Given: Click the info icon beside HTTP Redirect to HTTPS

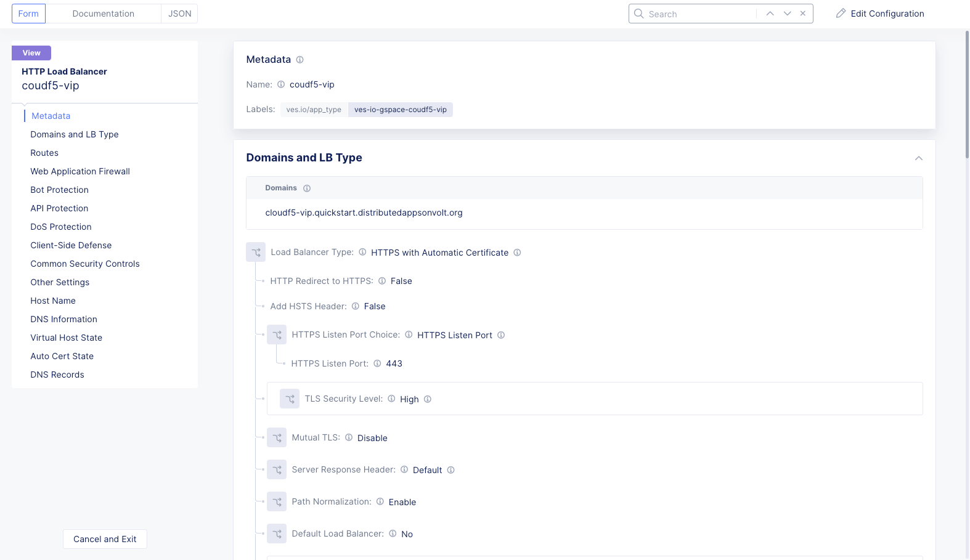Looking at the screenshot, I should point(382,281).
